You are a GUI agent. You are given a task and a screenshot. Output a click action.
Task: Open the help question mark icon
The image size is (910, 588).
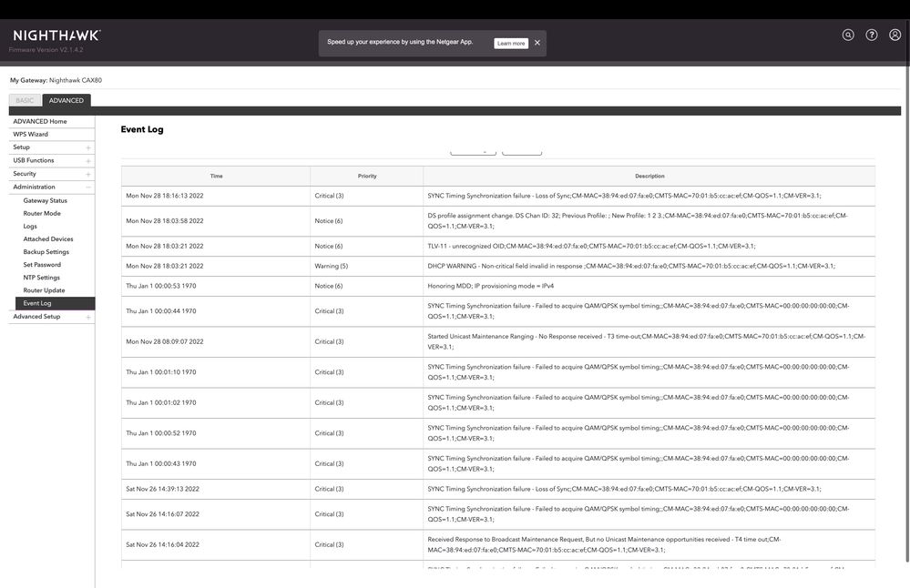pos(872,35)
